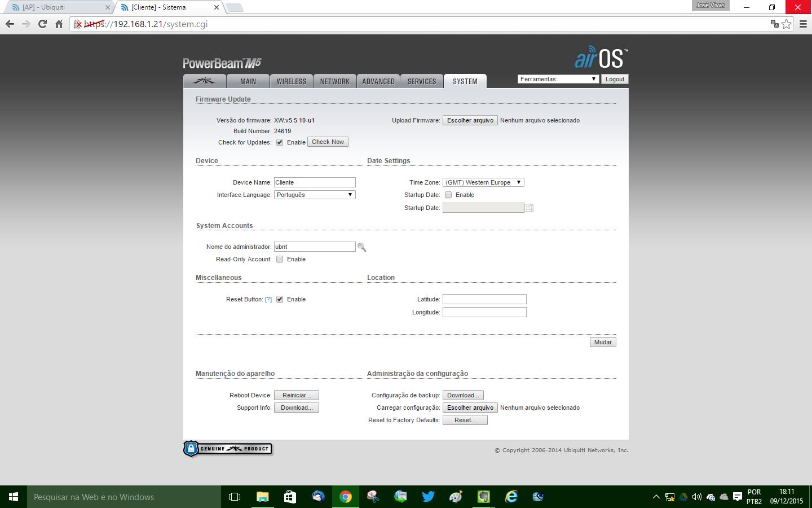The height and width of the screenshot is (508, 812).
Task: Open the Interface Language dropdown
Action: (x=315, y=195)
